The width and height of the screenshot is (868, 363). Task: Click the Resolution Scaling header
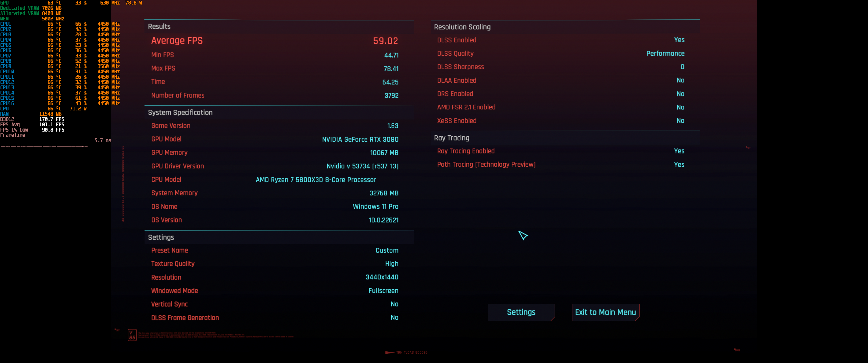pos(462,27)
